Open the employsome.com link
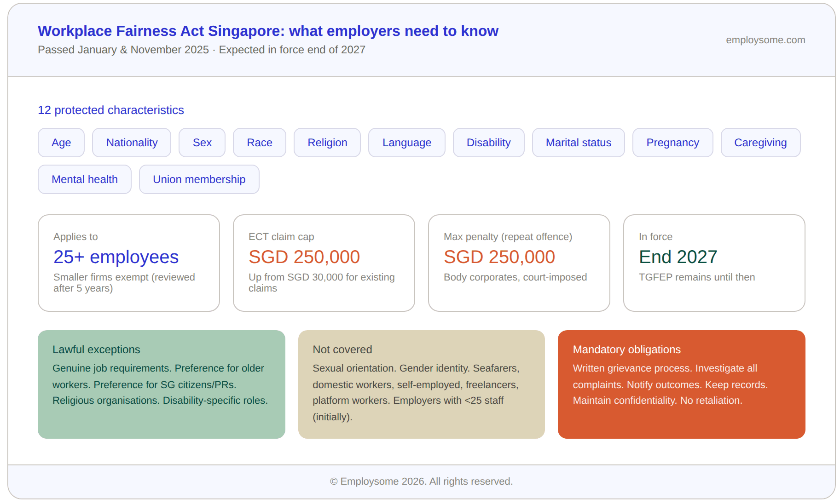 pos(765,40)
